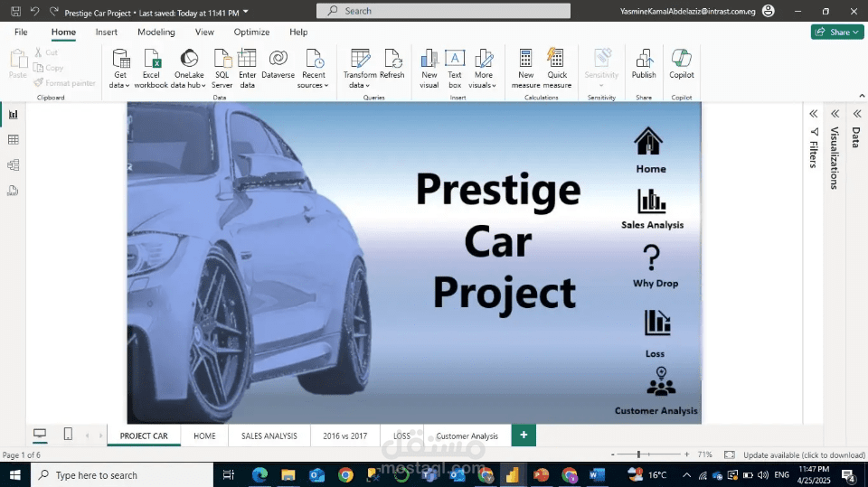Collapse the ribbon with chevron
This screenshot has width=868, height=487.
click(862, 97)
